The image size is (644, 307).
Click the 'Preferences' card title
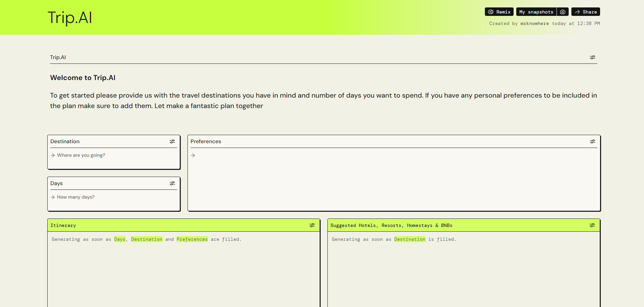point(206,142)
